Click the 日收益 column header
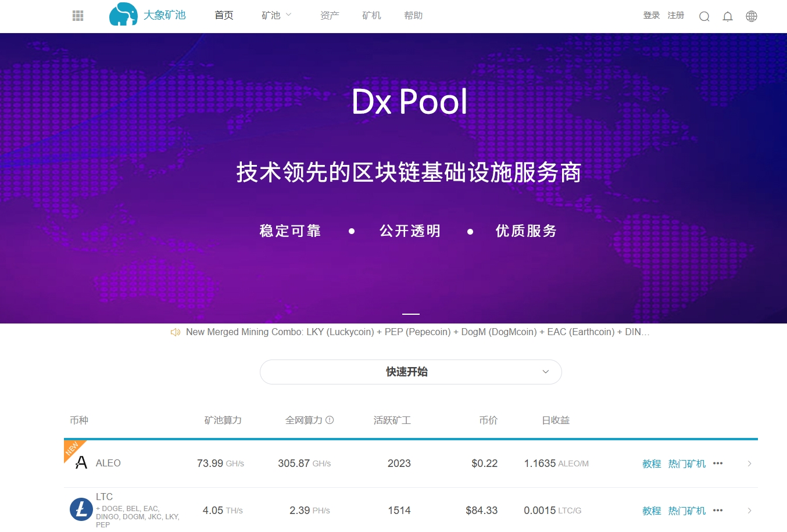 tap(556, 420)
